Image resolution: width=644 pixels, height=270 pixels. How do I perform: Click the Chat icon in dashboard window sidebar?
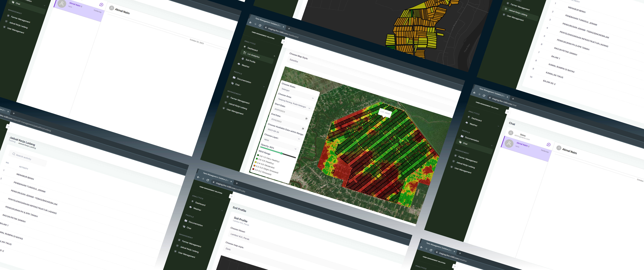click(x=233, y=83)
